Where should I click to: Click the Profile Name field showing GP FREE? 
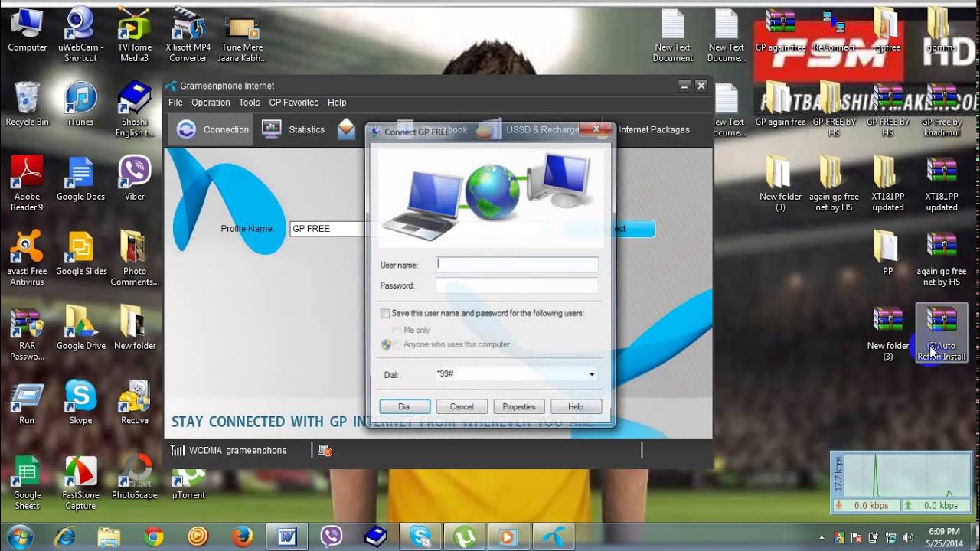coord(329,229)
